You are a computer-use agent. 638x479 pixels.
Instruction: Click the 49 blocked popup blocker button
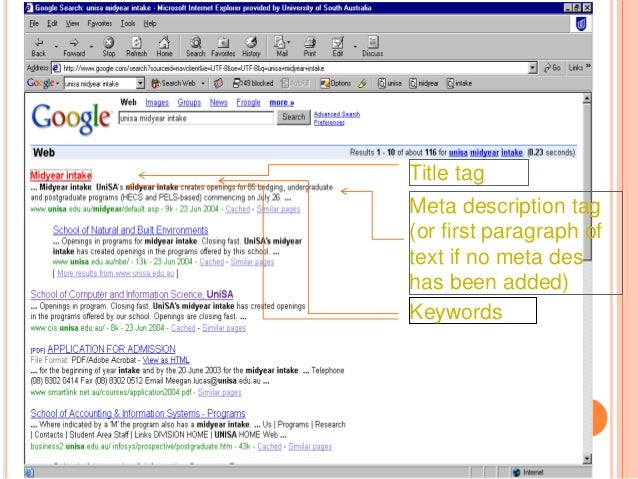(x=253, y=83)
